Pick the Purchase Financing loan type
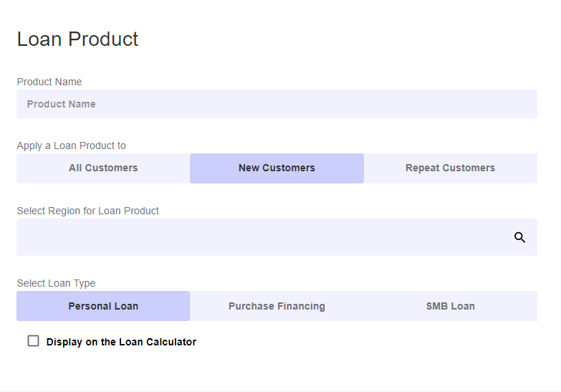The image size is (561, 392). 277,306
